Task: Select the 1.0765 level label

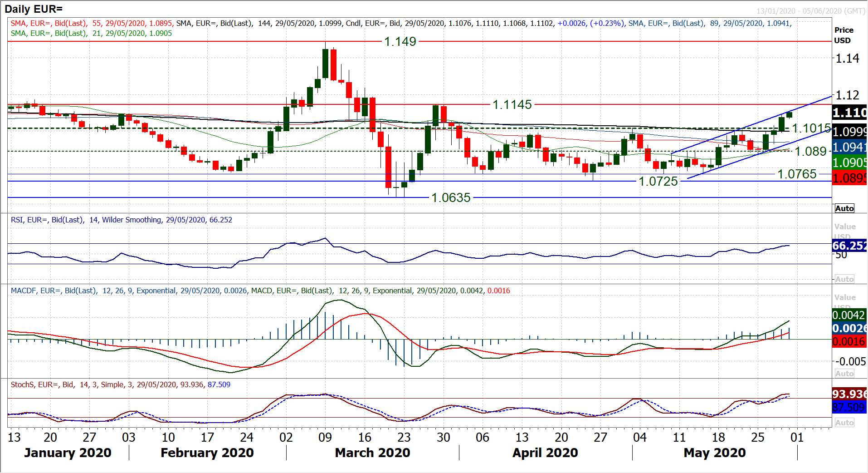Action: click(796, 174)
